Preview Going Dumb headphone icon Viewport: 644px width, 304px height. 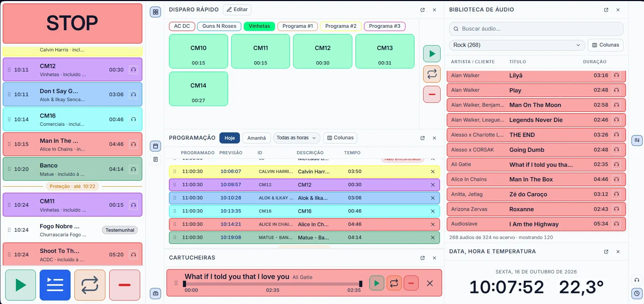click(x=616, y=150)
